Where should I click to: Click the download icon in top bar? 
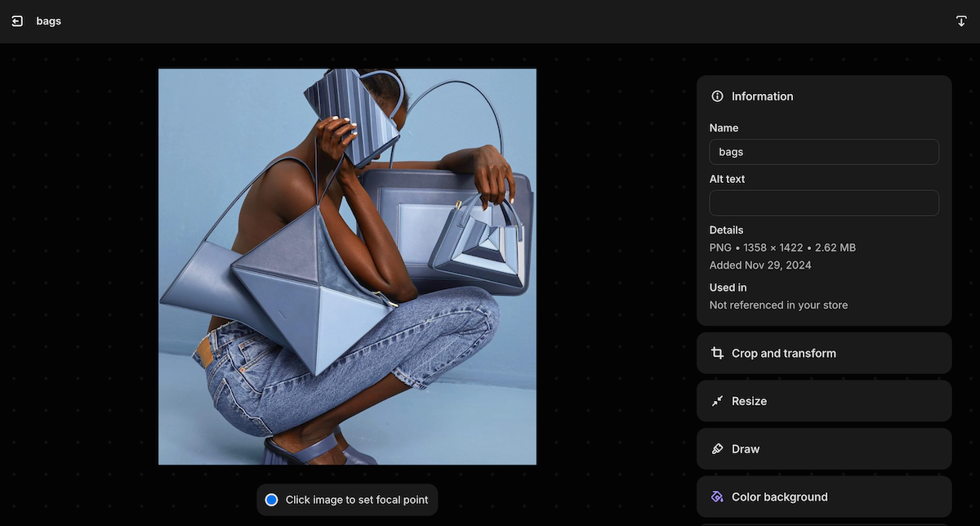961,21
